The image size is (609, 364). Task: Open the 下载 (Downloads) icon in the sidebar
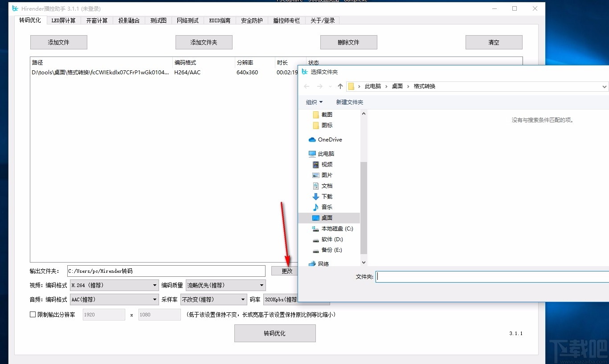tap(316, 196)
